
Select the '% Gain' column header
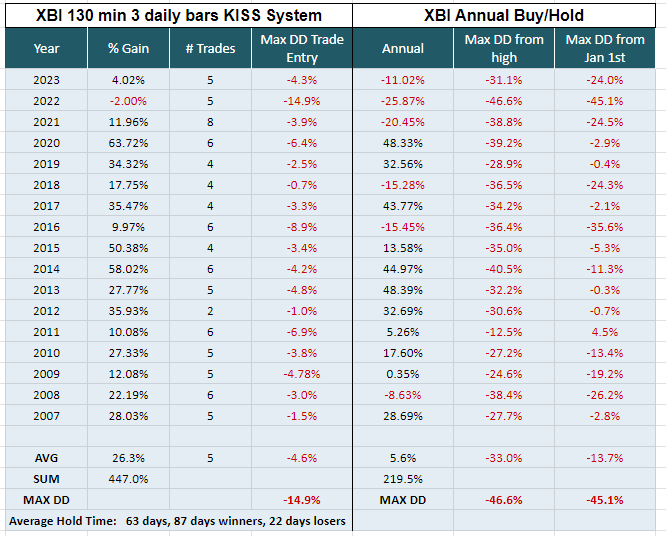pyautogui.click(x=128, y=48)
